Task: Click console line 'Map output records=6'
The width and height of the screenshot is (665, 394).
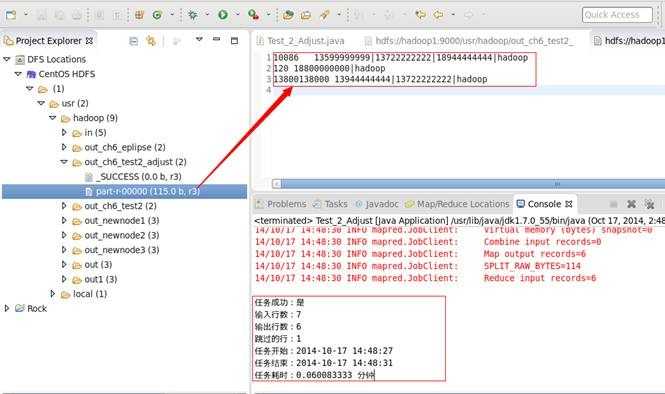Action: 534,254
